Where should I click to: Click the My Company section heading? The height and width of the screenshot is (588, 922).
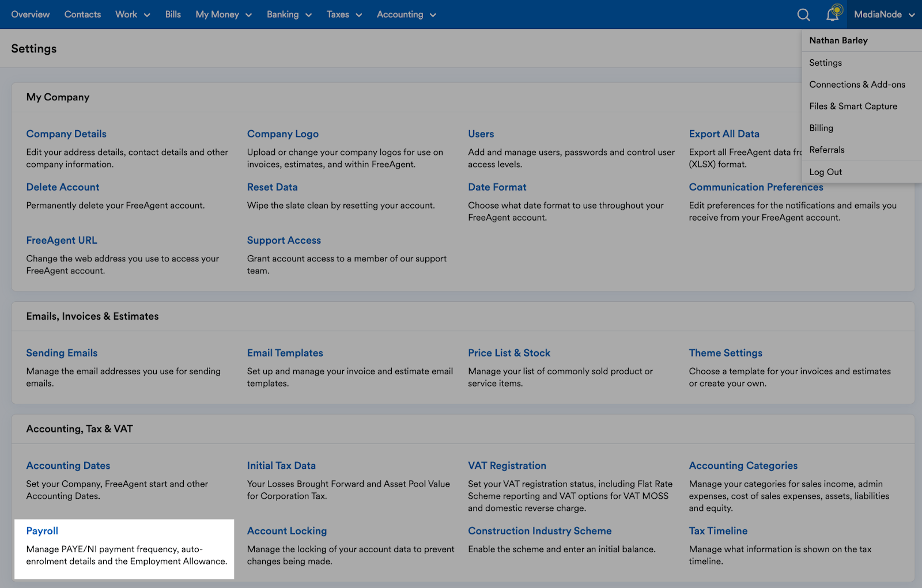pyautogui.click(x=58, y=97)
